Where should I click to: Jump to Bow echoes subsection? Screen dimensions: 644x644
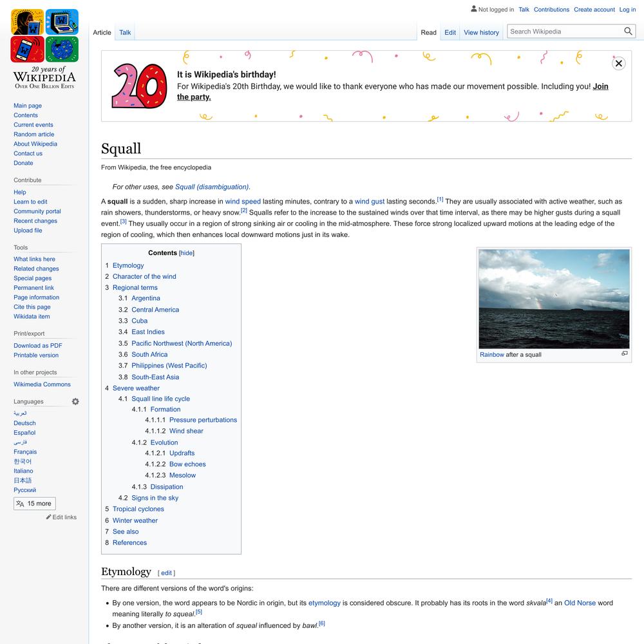(x=187, y=464)
